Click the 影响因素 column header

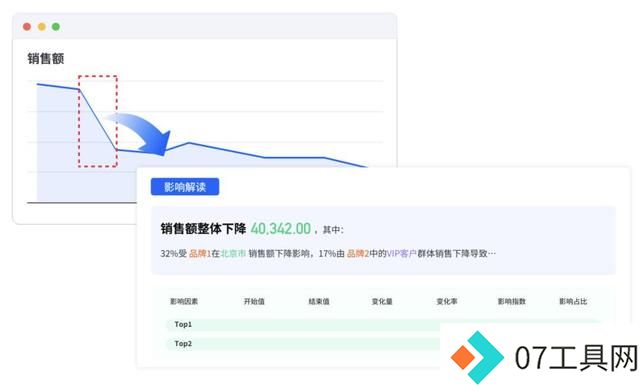pos(184,302)
